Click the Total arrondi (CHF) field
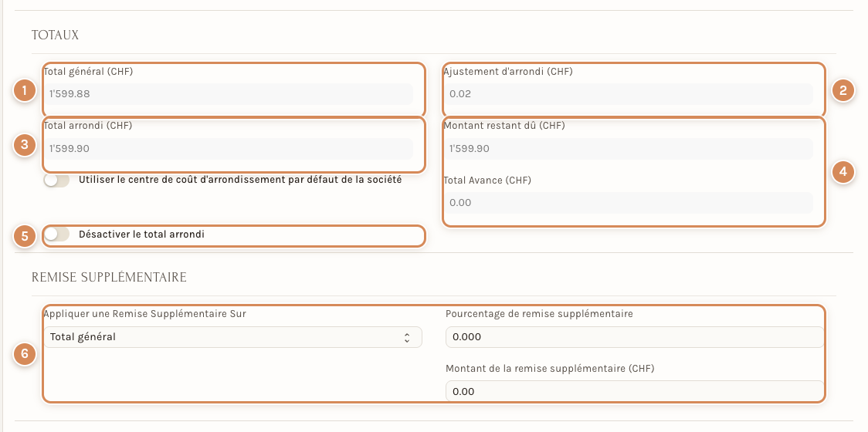The width and height of the screenshot is (868, 432). click(x=228, y=148)
